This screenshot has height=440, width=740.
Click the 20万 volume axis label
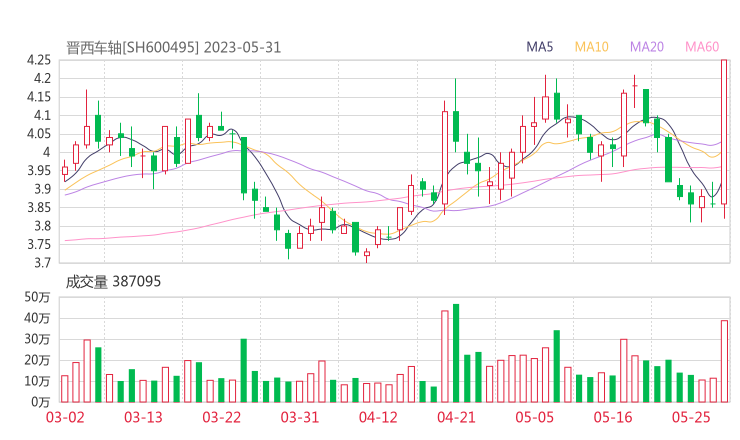click(37, 360)
